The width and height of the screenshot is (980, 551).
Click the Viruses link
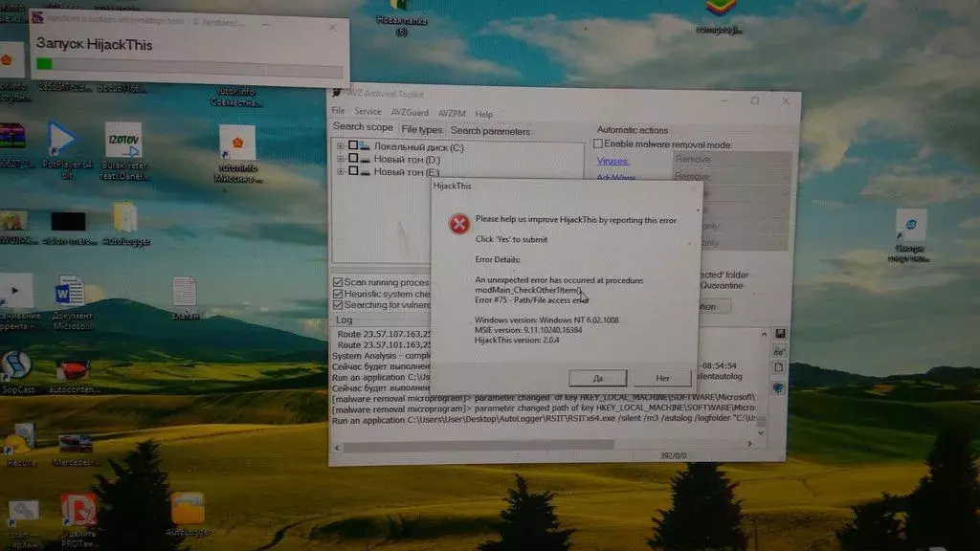[x=612, y=161]
